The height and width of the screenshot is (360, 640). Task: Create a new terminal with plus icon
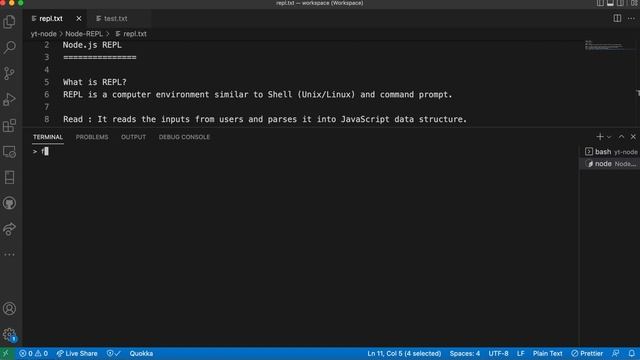coord(600,137)
